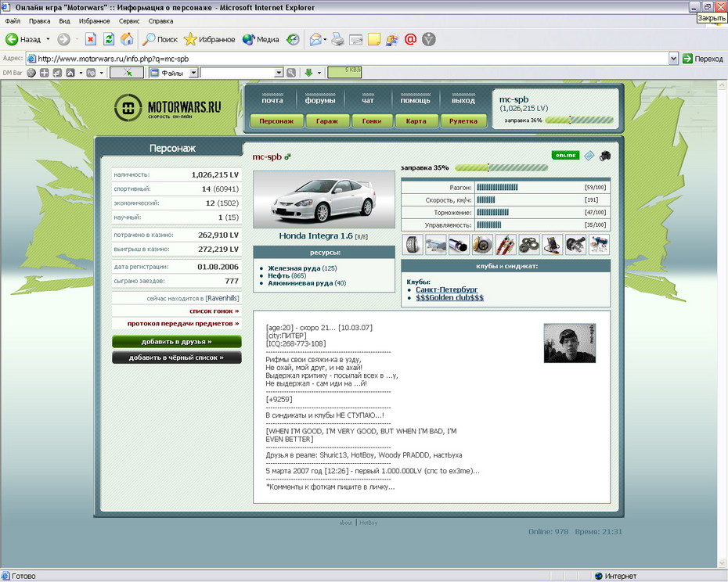This screenshot has height=582, width=728.
Task: Click the grey round shield toolbar icon
Action: pyautogui.click(x=428, y=39)
